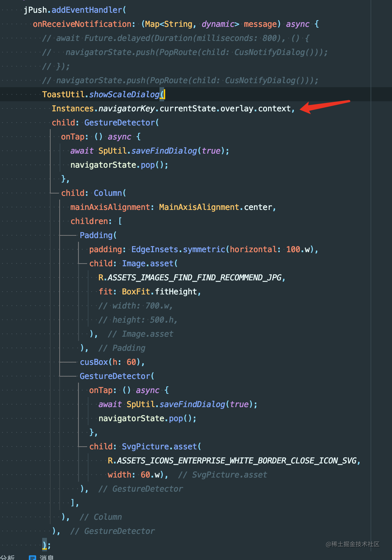
Task: Click commented '// height: 500.h' line
Action: coord(138,320)
